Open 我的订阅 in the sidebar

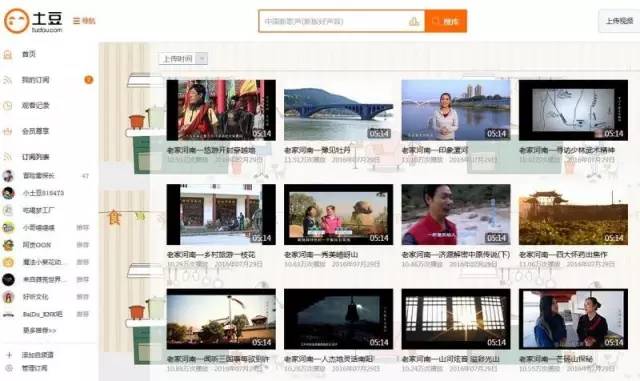tap(36, 80)
